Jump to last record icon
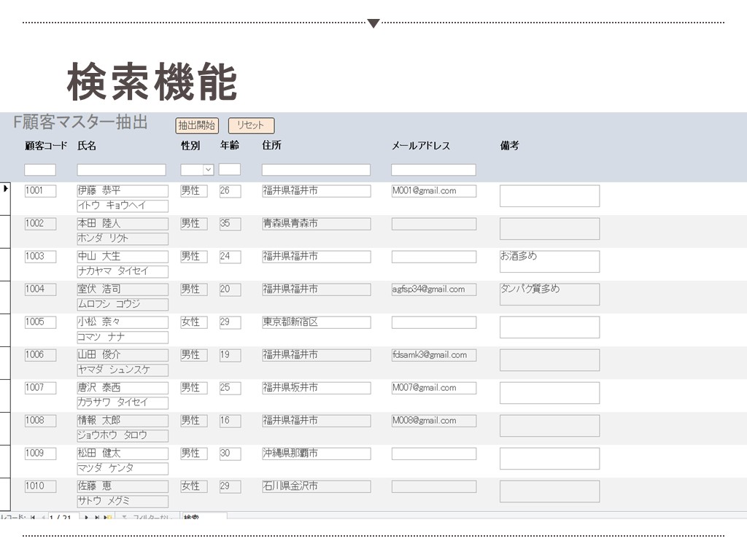 [97, 517]
